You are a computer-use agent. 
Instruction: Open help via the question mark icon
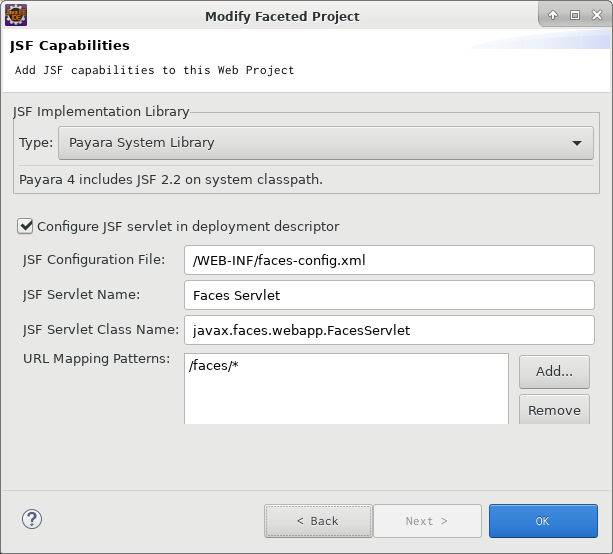(x=32, y=519)
